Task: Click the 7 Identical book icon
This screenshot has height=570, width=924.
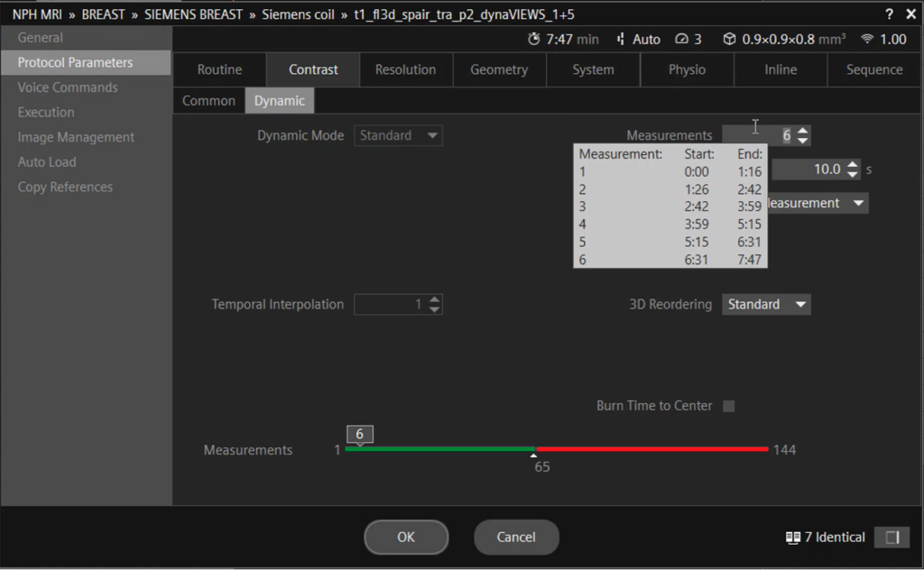Action: pos(793,538)
